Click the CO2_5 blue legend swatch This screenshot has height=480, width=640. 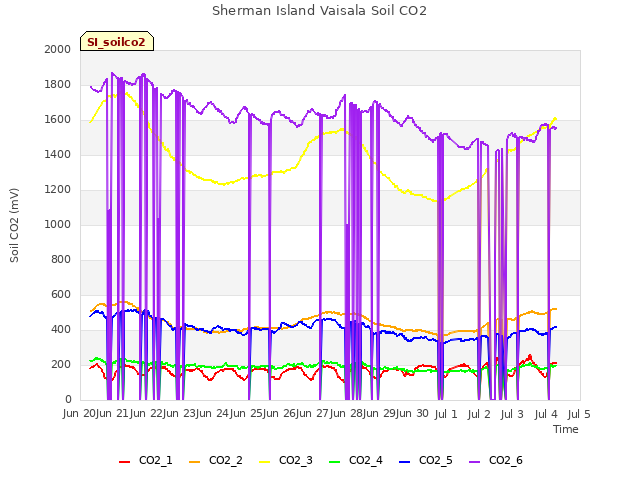(x=404, y=462)
